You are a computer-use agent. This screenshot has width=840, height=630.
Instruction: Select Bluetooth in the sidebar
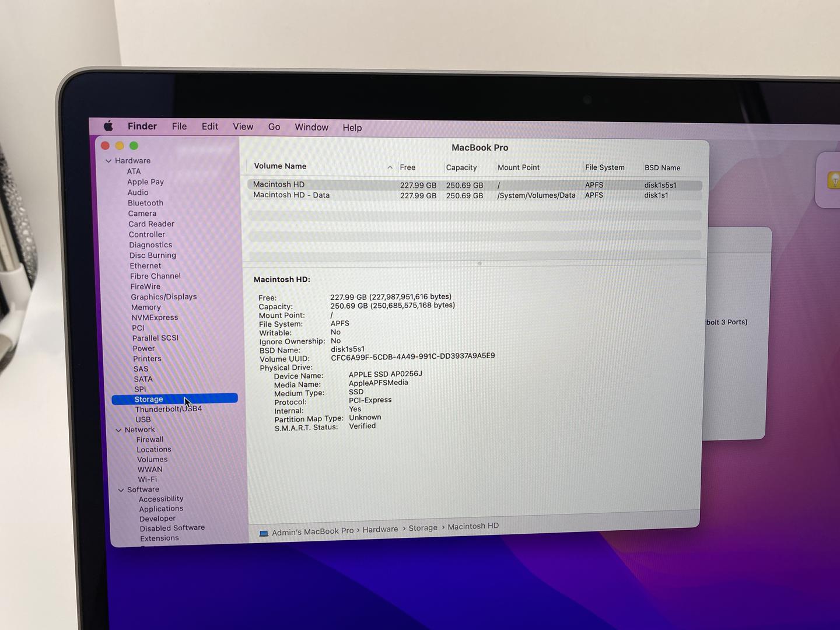[x=146, y=202]
